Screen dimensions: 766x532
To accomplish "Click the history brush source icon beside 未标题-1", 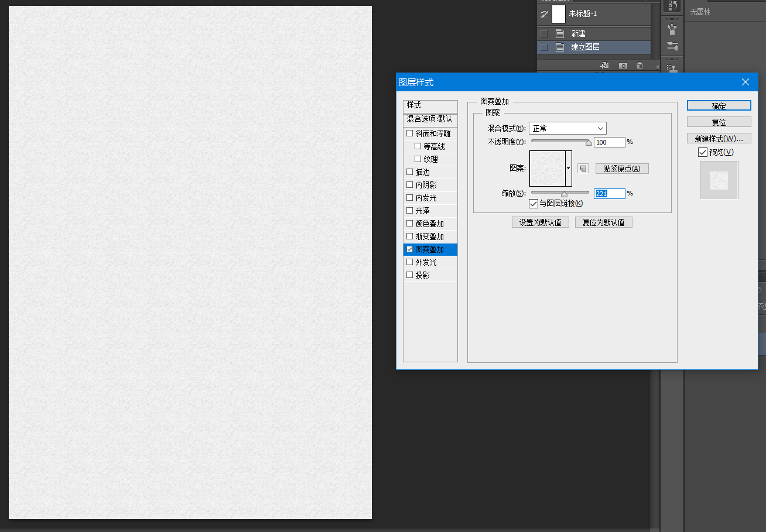I will click(544, 13).
